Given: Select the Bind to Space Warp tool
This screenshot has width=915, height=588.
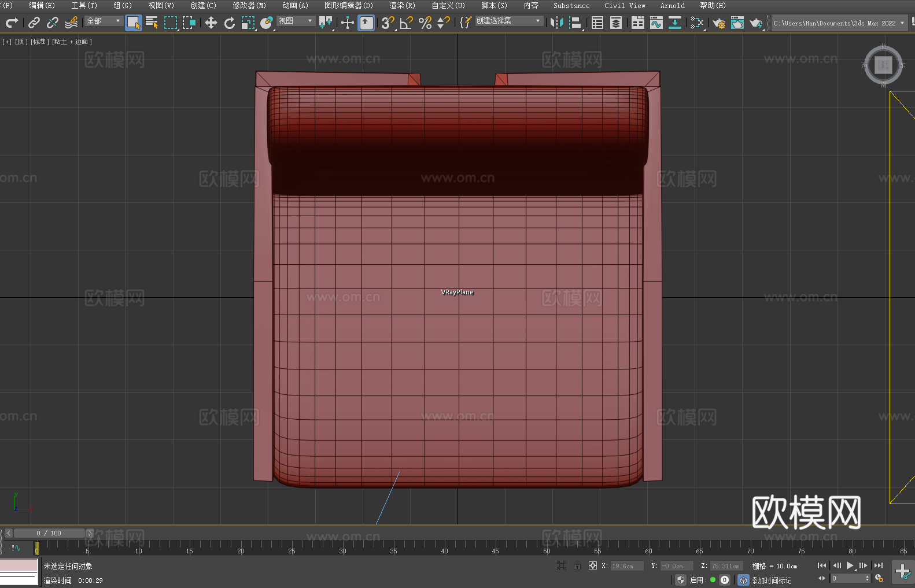Looking at the screenshot, I should coord(71,23).
